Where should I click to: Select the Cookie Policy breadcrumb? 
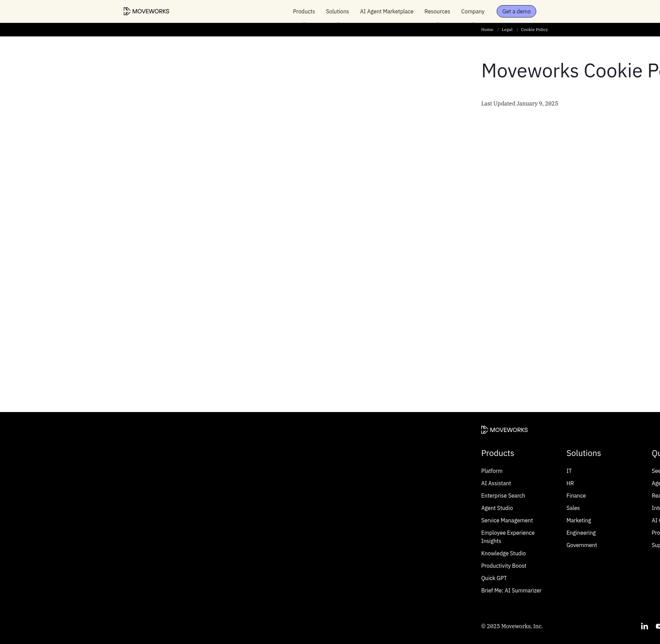click(534, 30)
